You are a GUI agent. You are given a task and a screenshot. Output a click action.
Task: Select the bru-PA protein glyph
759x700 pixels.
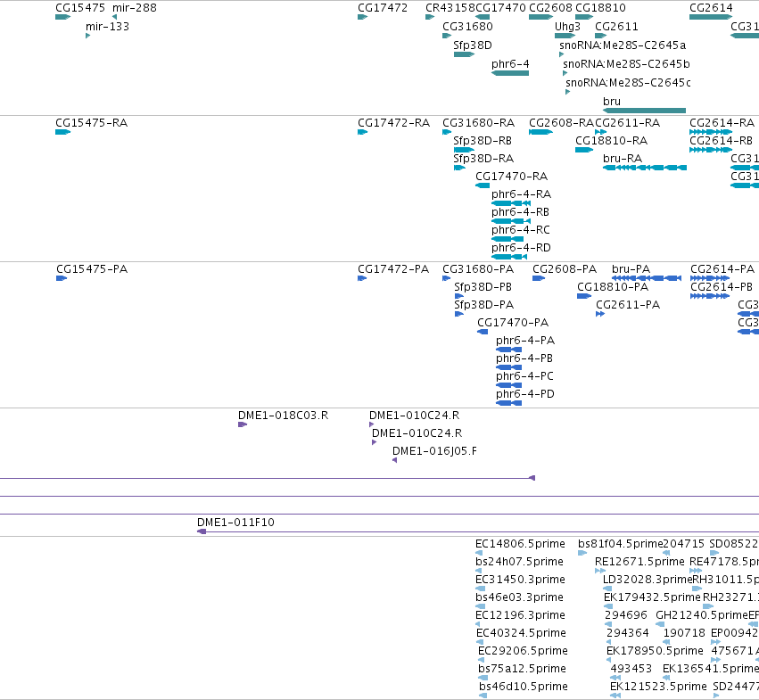[x=647, y=278]
